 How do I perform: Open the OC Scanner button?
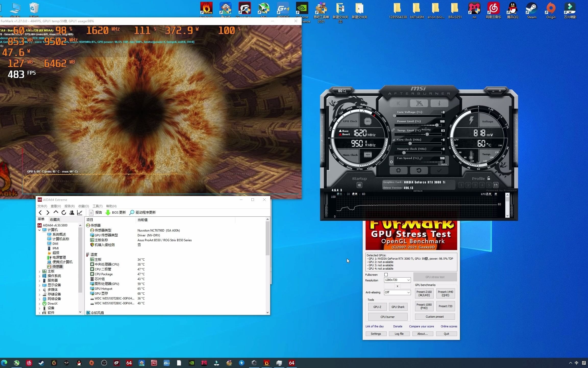point(342,91)
